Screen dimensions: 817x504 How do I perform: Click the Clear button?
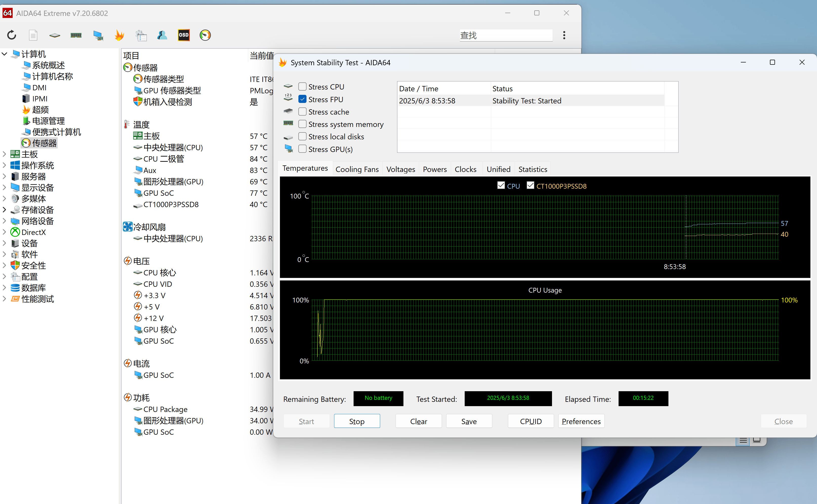(418, 421)
